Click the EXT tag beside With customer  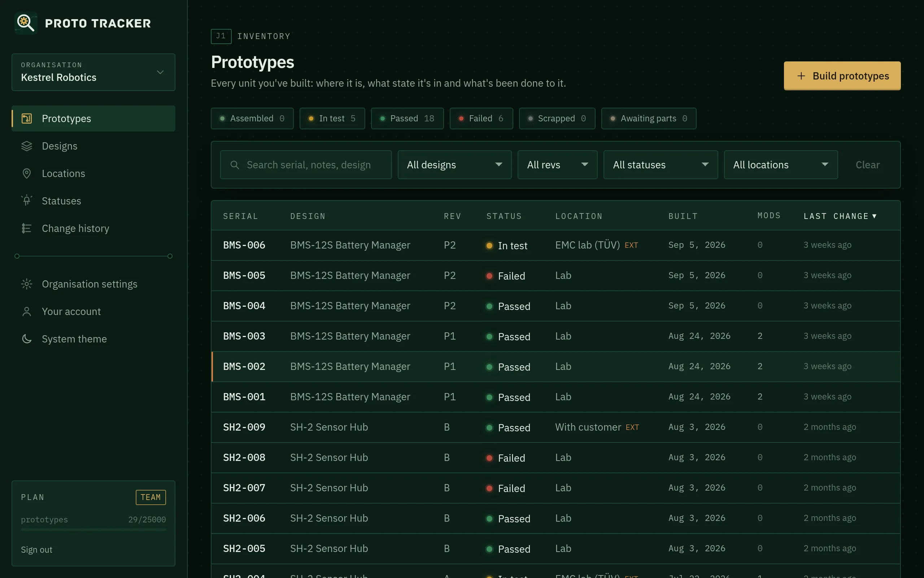(x=632, y=427)
